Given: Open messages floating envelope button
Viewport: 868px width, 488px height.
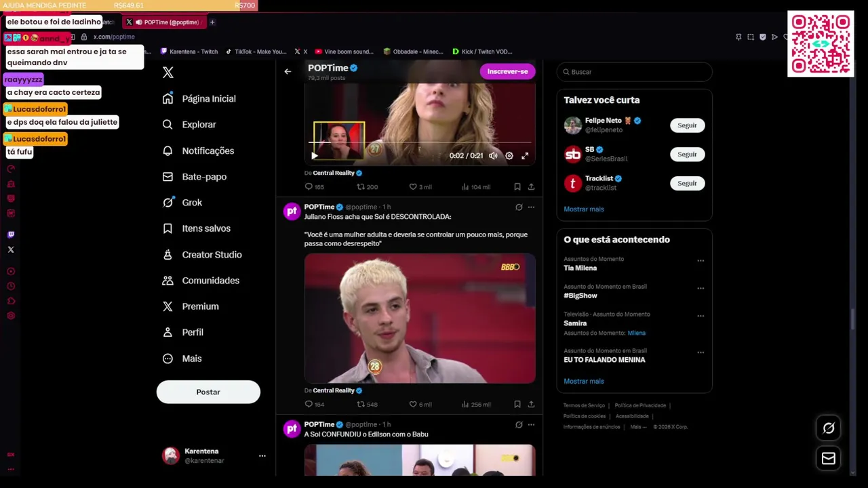Looking at the screenshot, I should click(829, 459).
